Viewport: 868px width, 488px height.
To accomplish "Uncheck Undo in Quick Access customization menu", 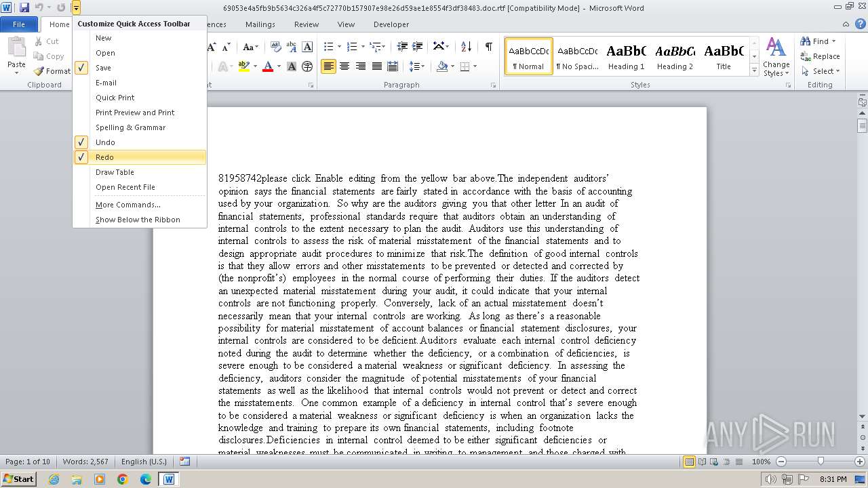I will click(139, 142).
